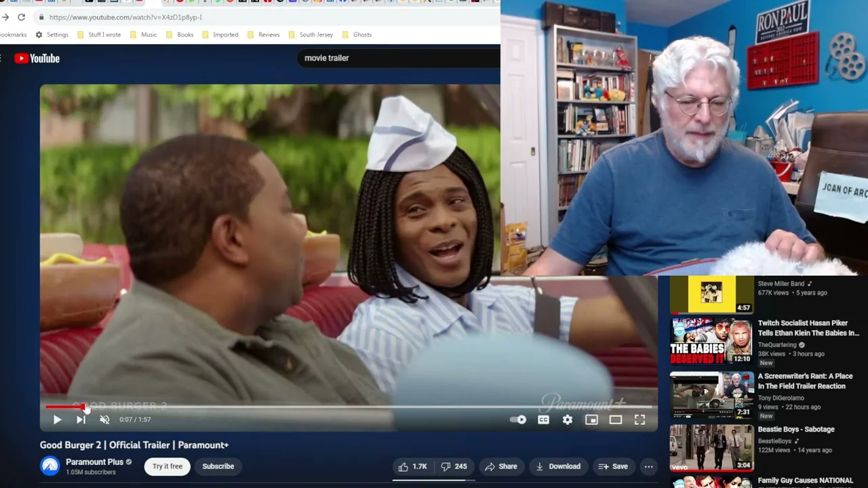This screenshot has height=488, width=868.
Task: Click the 'Try it free' button
Action: [167, 466]
